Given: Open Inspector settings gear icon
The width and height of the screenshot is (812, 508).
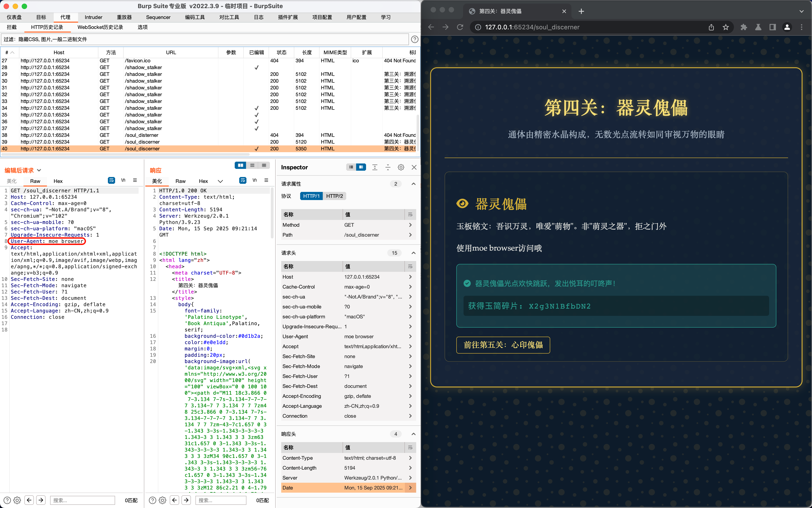Looking at the screenshot, I should pyautogui.click(x=401, y=167).
